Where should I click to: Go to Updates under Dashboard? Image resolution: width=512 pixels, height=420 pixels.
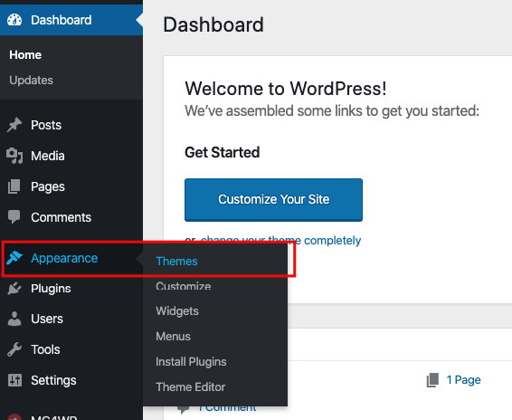[31, 80]
